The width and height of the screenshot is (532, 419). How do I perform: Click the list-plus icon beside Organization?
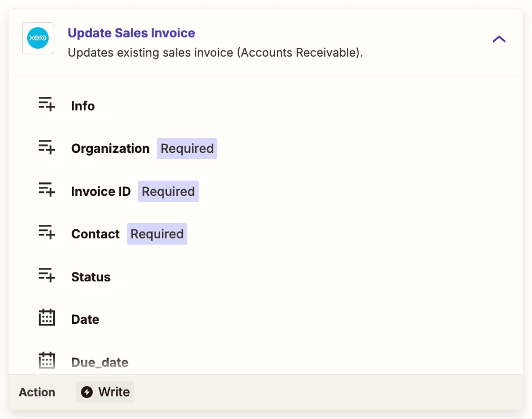(x=47, y=147)
